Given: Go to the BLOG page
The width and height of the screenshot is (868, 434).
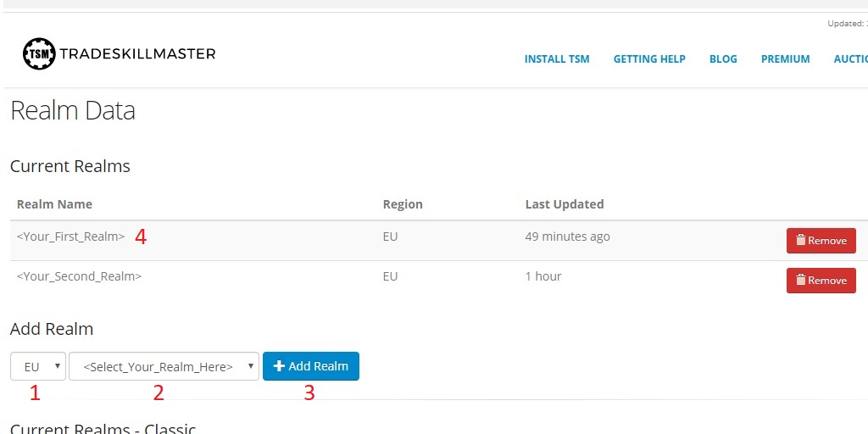Looking at the screenshot, I should (723, 59).
